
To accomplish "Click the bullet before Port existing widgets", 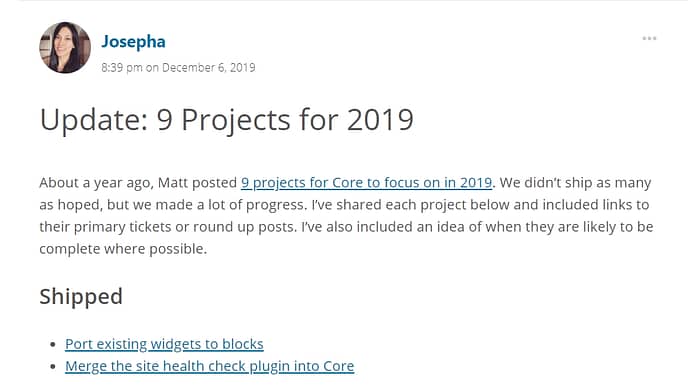I will (54, 344).
